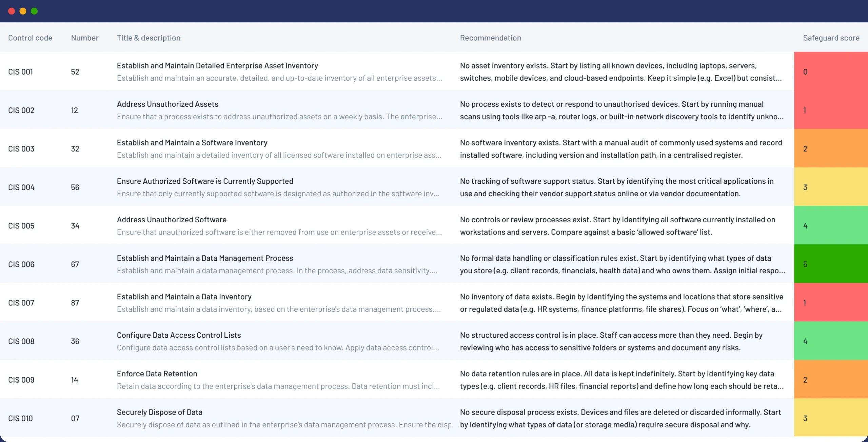
Task: Click the 'Enforce Data Retention' title
Action: [x=157, y=374]
